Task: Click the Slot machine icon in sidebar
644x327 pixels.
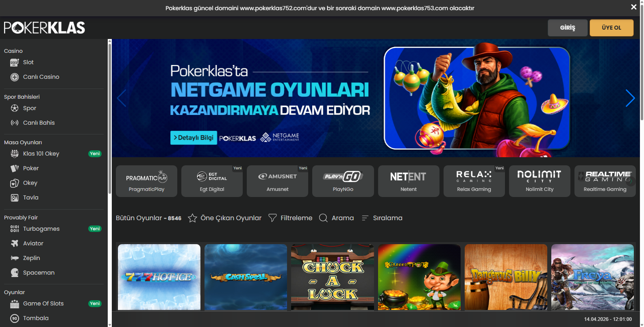Action: 15,63
